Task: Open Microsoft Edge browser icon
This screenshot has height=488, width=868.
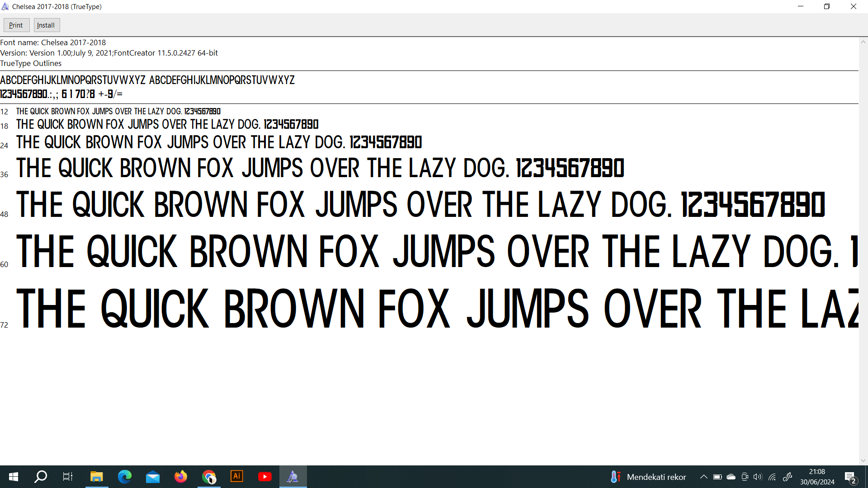Action: pyautogui.click(x=125, y=477)
